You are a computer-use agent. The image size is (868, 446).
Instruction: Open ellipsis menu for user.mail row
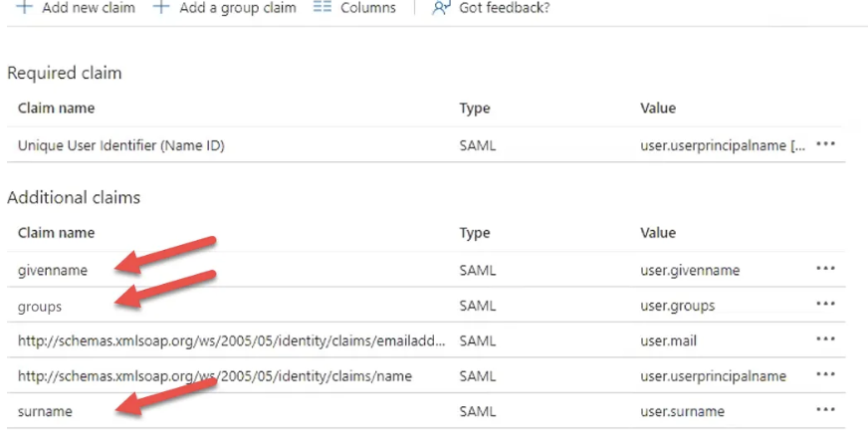[x=825, y=339]
